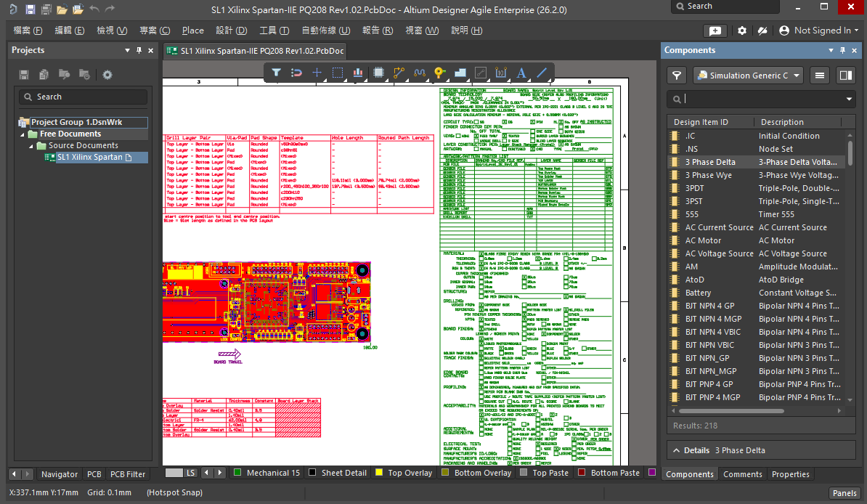Viewport: 867px width, 504px height.
Task: Open the 設計 (D) menu
Action: pyautogui.click(x=231, y=31)
